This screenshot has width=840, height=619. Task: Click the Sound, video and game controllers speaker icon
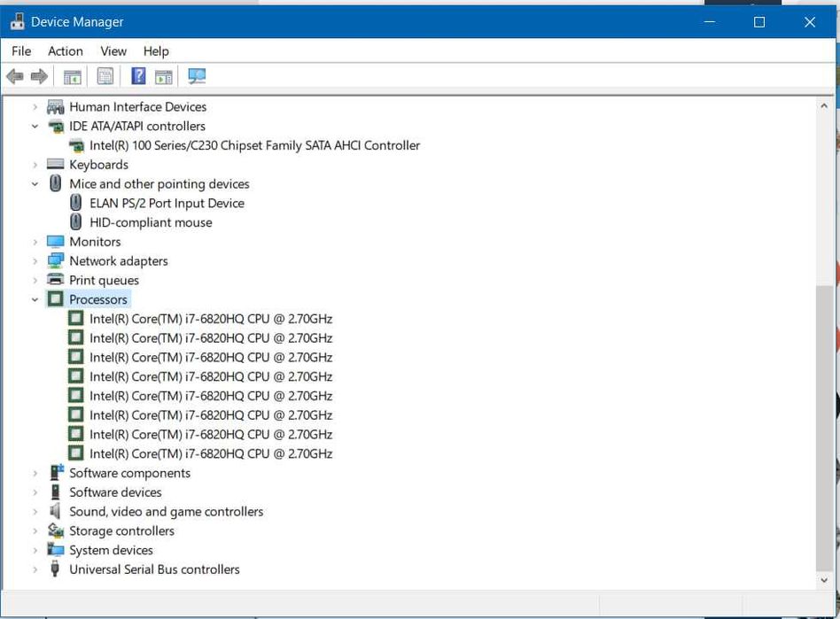click(55, 511)
